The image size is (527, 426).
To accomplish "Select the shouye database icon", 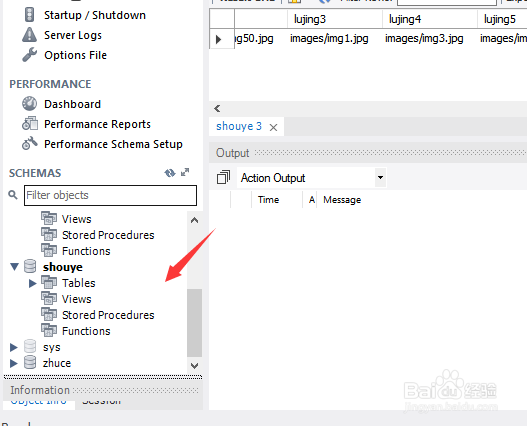I will [x=30, y=266].
